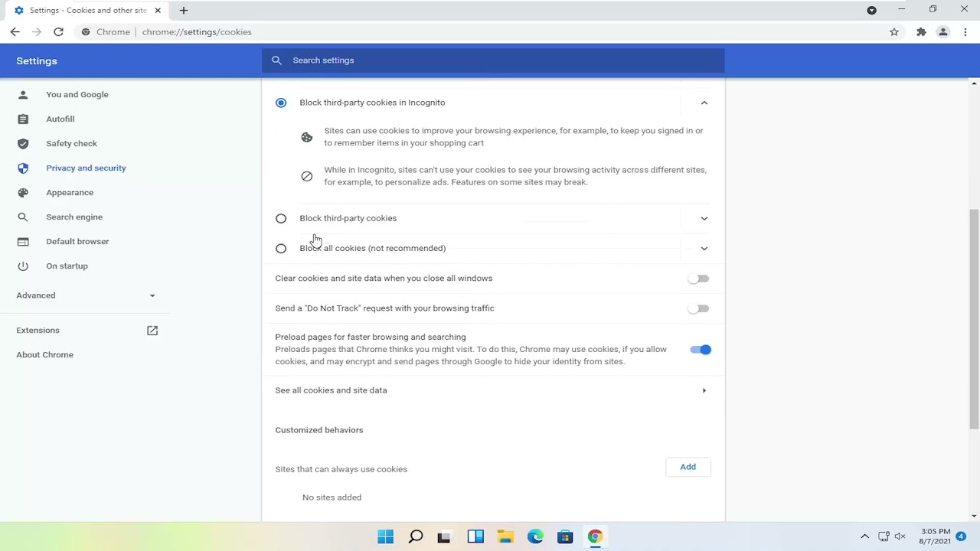This screenshot has height=551, width=980.
Task: Open Default browser settings
Action: click(77, 242)
